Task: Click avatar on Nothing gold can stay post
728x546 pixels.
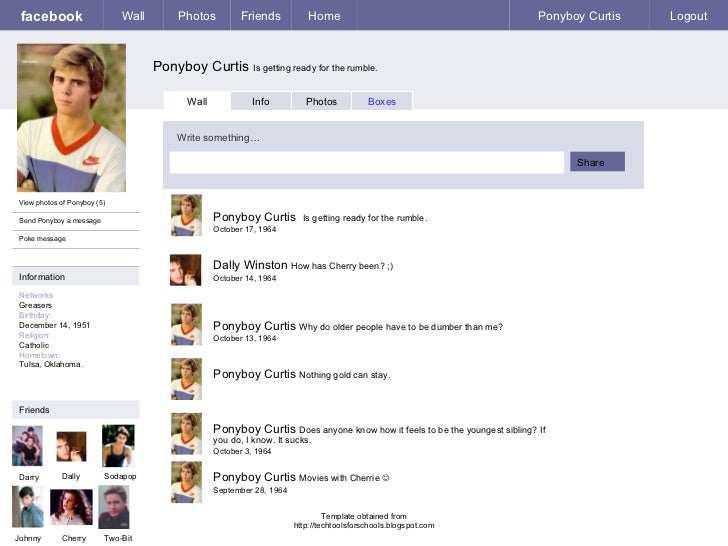Action: tap(186, 379)
